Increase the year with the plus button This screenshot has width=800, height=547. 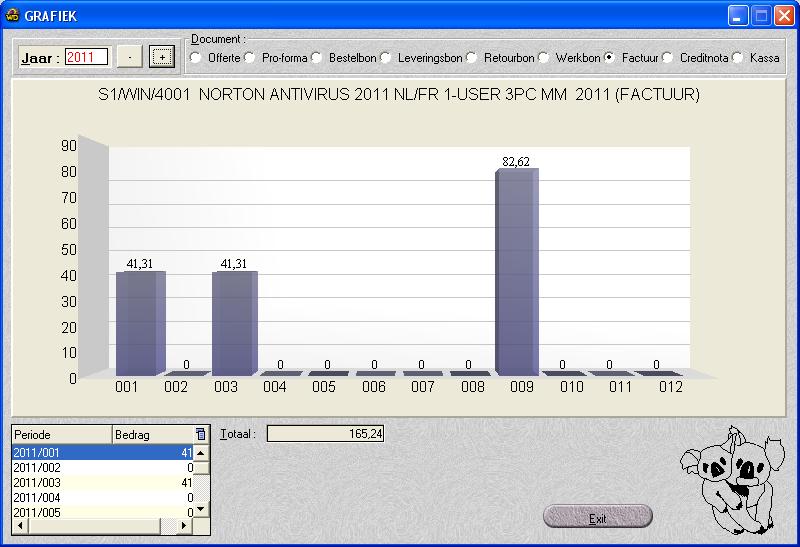162,57
